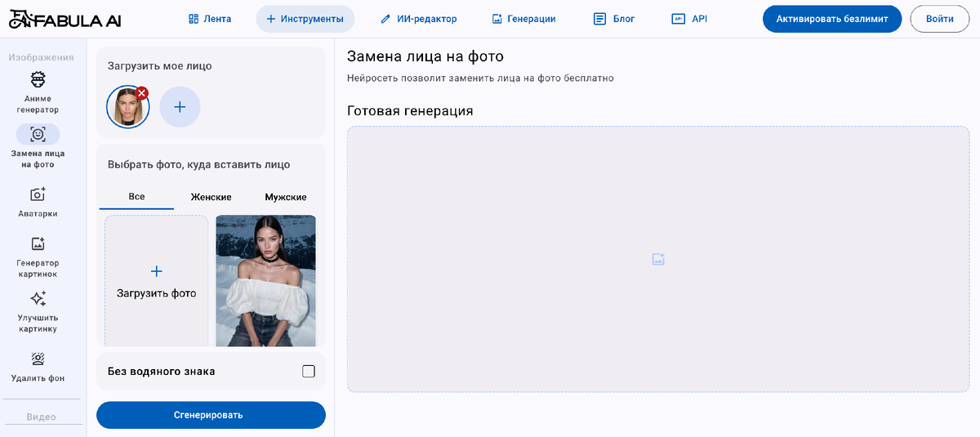Enable the Без водяного знака checkbox
The image size is (980, 437).
(x=309, y=372)
